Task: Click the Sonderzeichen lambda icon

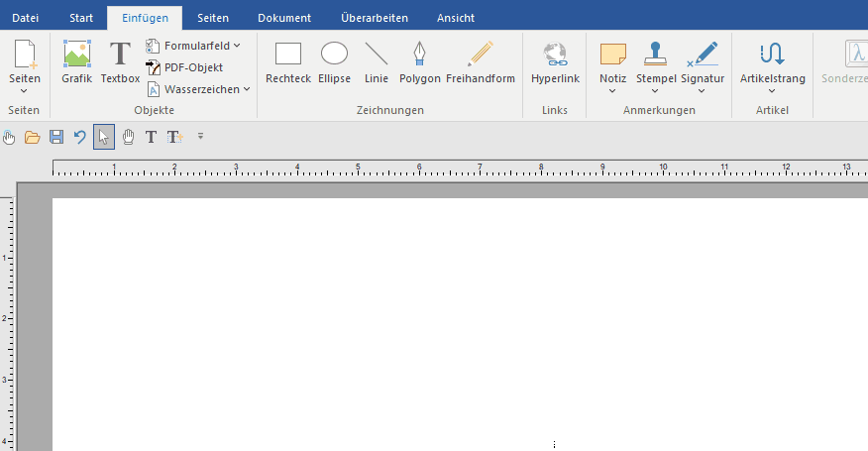Action: [856, 55]
